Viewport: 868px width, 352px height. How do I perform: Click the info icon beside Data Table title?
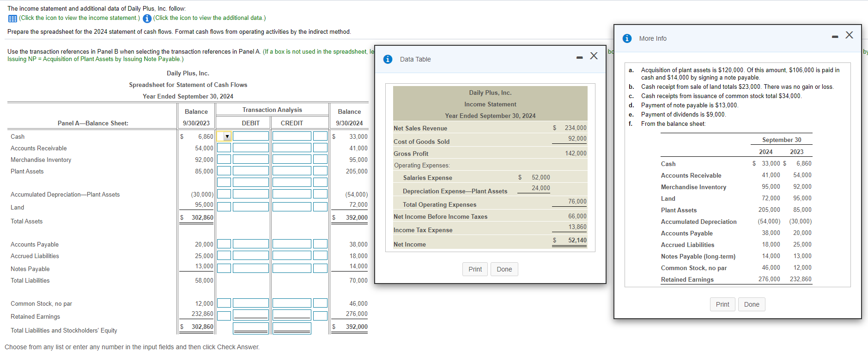click(x=388, y=59)
